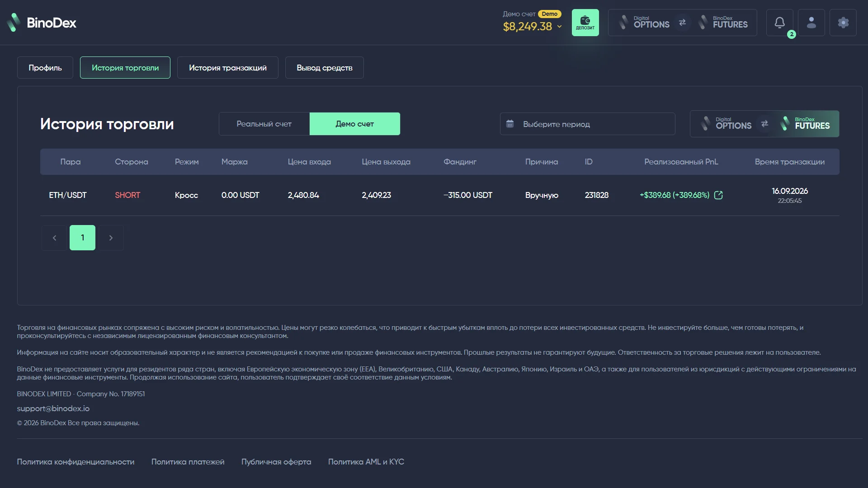Open Политика AML и KYC link
The height and width of the screenshot is (488, 868).
point(366,462)
